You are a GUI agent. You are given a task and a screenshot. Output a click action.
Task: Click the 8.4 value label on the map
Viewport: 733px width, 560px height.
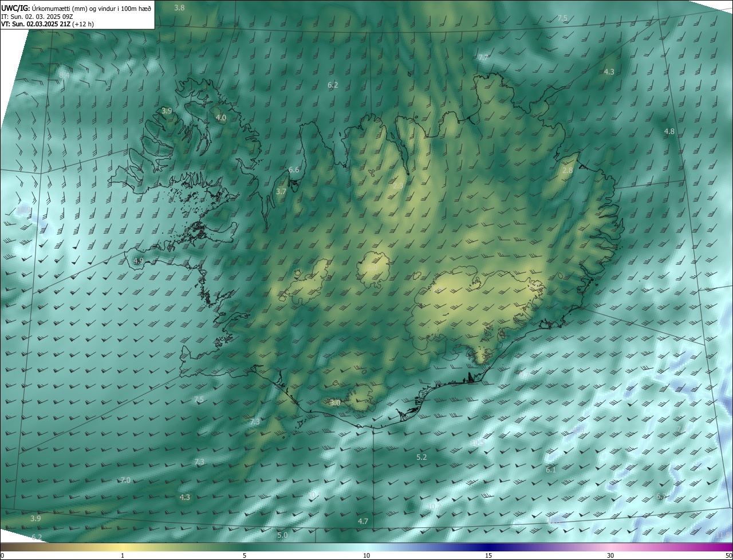pyautogui.click(x=64, y=75)
